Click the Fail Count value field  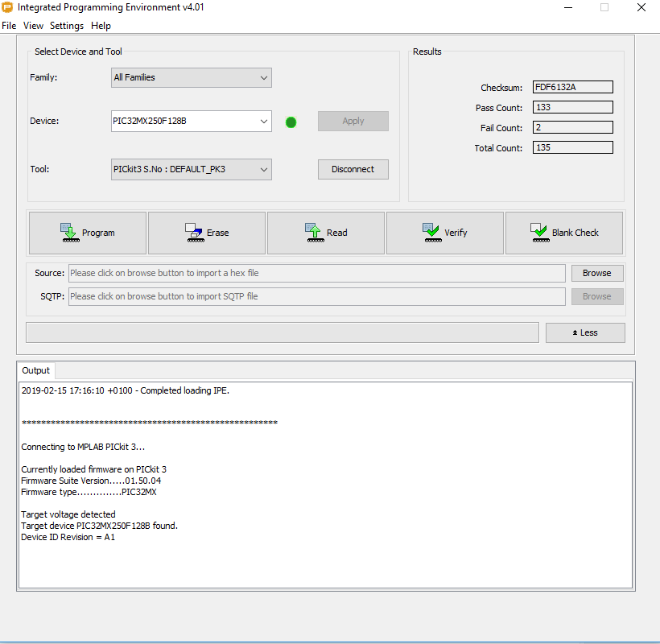[573, 127]
